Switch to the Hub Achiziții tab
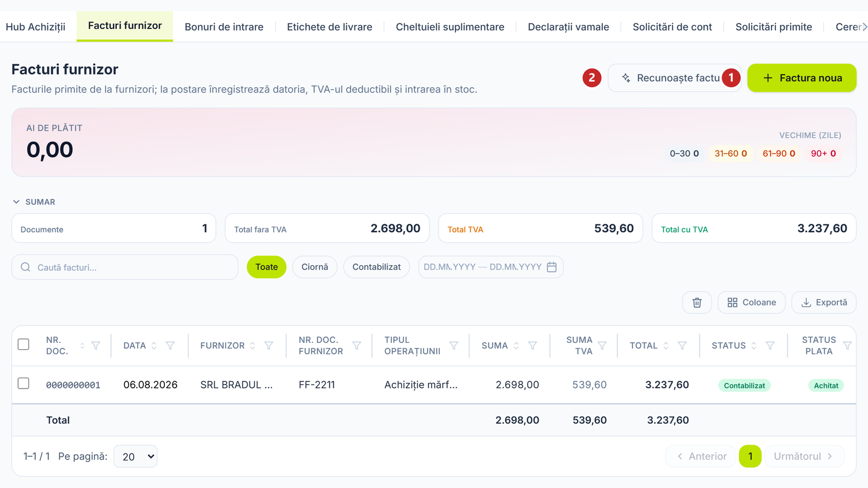 point(35,27)
